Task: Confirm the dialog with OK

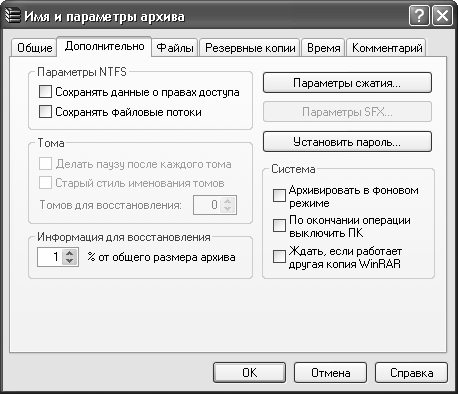Action: point(249,373)
